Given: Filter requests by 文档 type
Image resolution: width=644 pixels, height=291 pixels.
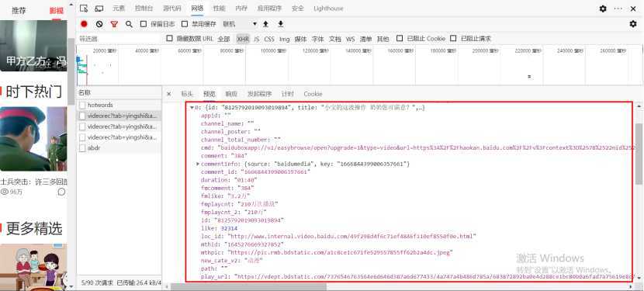Looking at the screenshot, I should (x=334, y=39).
